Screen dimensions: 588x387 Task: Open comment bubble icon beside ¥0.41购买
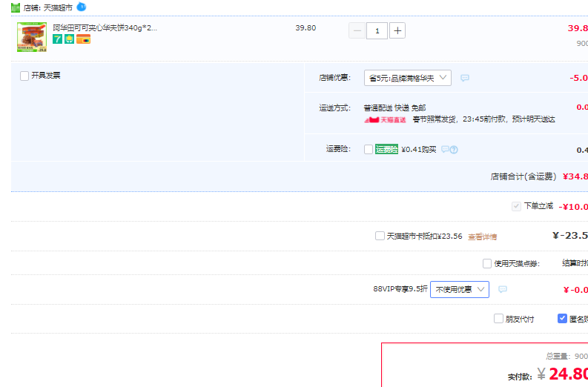pyautogui.click(x=445, y=149)
